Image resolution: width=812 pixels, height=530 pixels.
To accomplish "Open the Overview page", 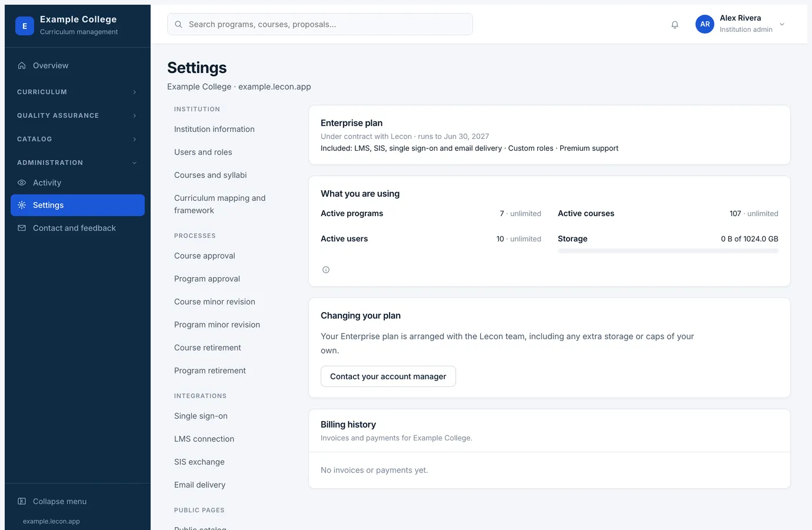I will click(x=78, y=65).
